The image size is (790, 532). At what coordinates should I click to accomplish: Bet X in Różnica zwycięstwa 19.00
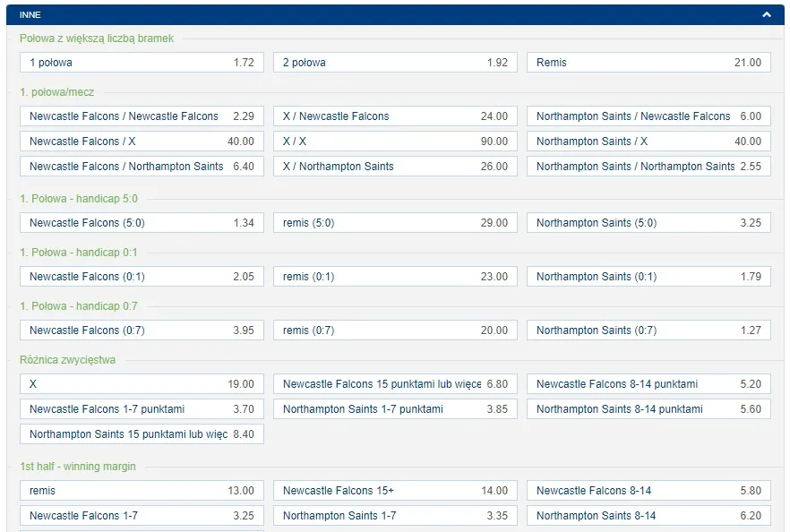[x=142, y=384]
